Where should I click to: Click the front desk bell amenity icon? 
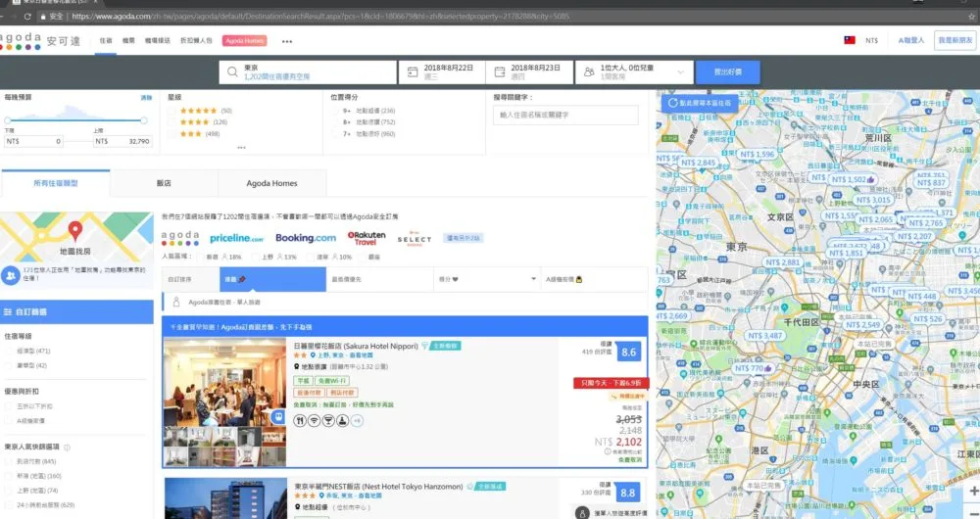point(342,421)
